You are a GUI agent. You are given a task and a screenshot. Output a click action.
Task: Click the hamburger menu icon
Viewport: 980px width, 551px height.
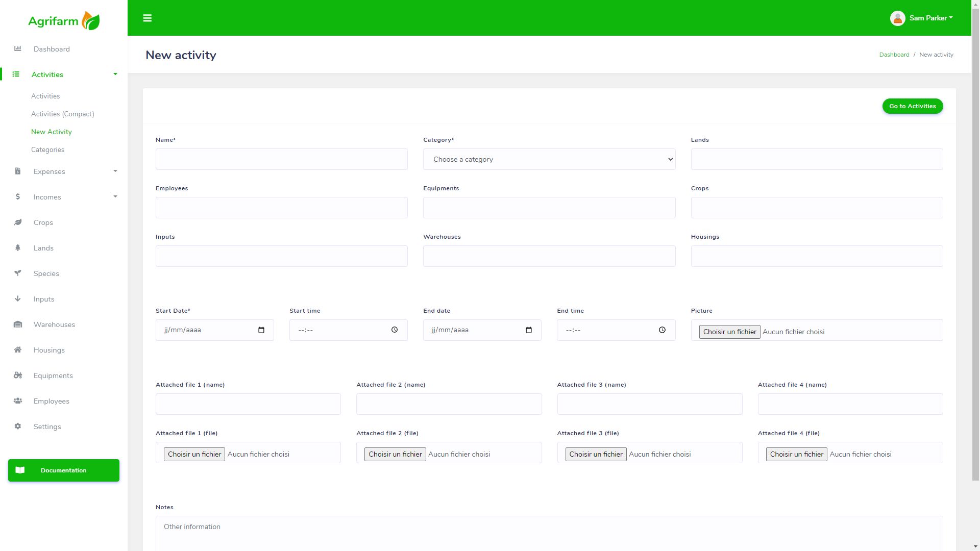pos(147,18)
